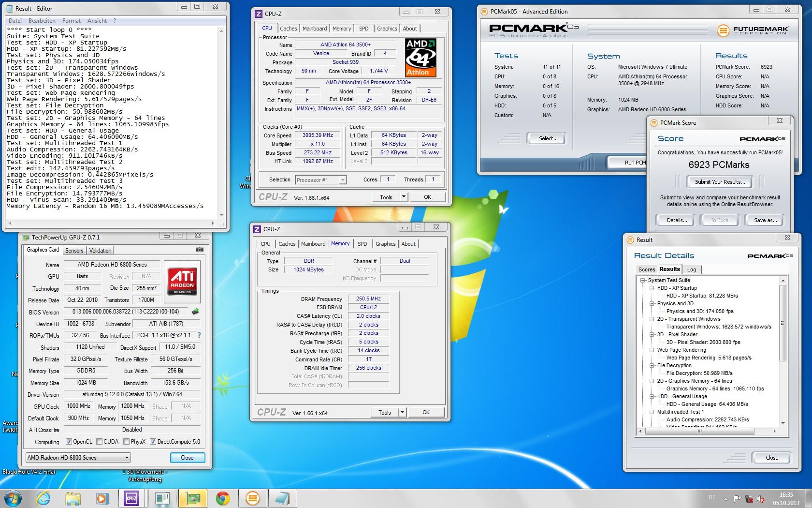Collapse the HDD - General Usage node
The width and height of the screenshot is (812, 508).
click(652, 396)
